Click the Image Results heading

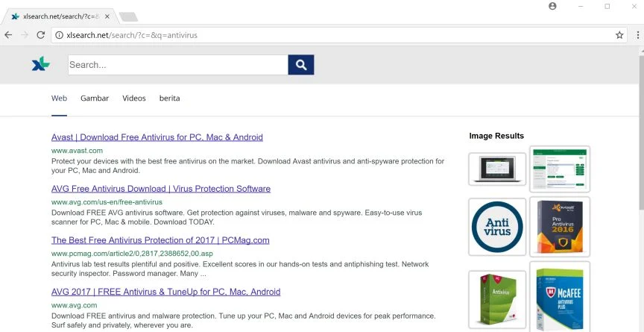point(496,136)
